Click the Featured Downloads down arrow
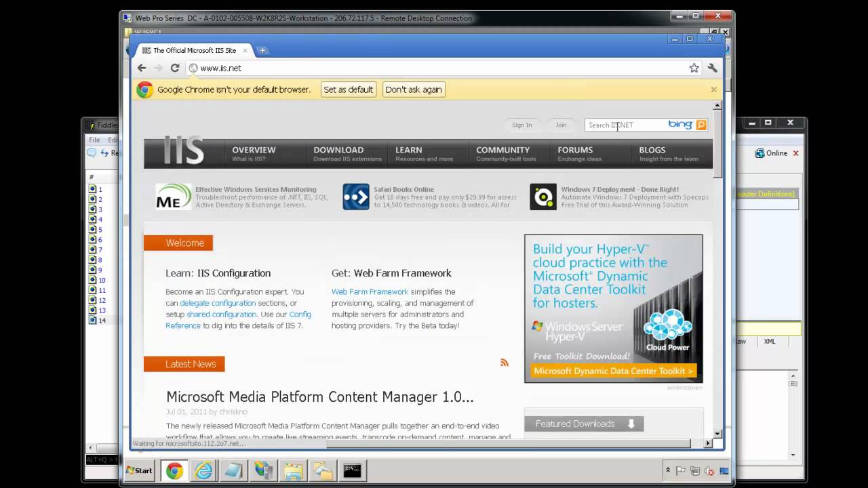Image resolution: width=868 pixels, height=488 pixels. tap(631, 424)
